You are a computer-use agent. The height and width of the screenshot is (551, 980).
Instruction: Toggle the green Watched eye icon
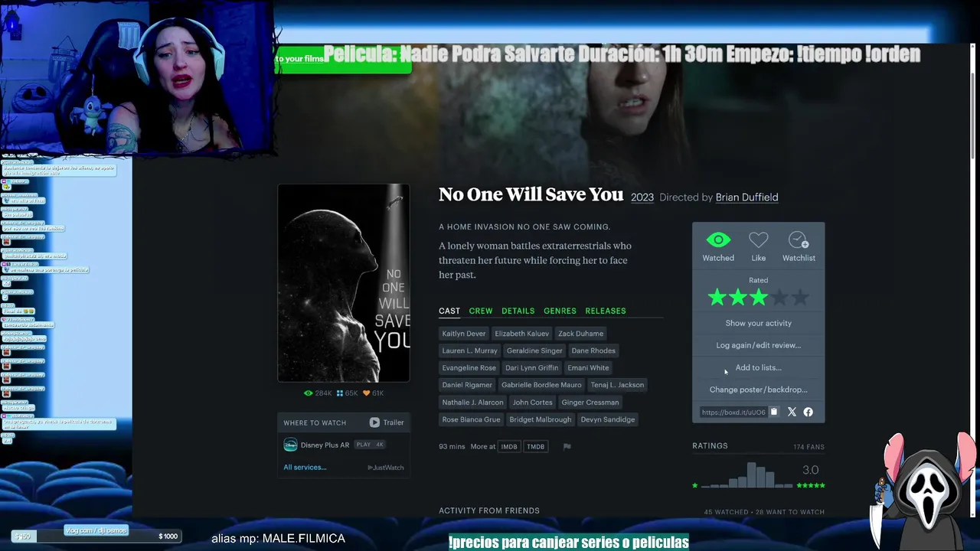click(x=718, y=240)
